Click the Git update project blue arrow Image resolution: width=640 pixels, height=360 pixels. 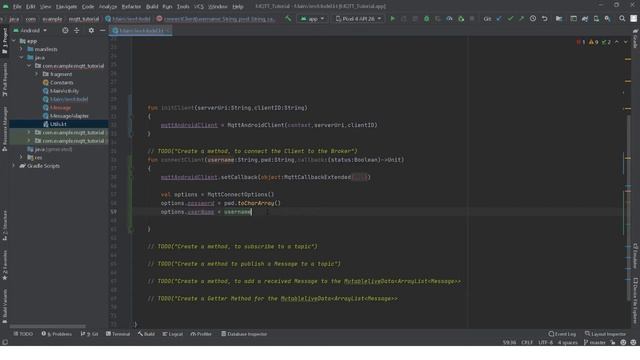pyautogui.click(x=499, y=19)
